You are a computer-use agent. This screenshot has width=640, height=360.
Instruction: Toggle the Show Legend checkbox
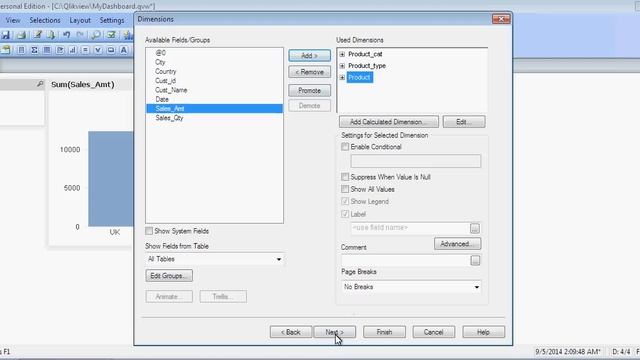point(345,202)
